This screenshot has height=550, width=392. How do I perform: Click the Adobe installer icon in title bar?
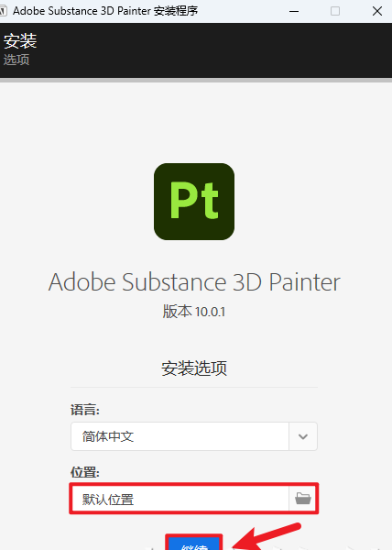(x=3, y=11)
